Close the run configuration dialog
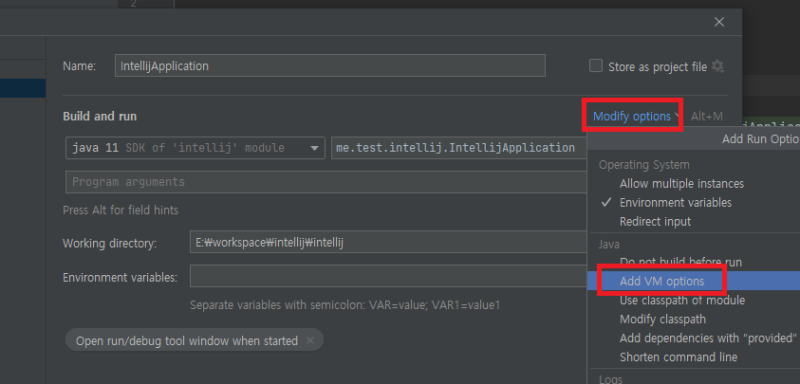 pyautogui.click(x=719, y=22)
